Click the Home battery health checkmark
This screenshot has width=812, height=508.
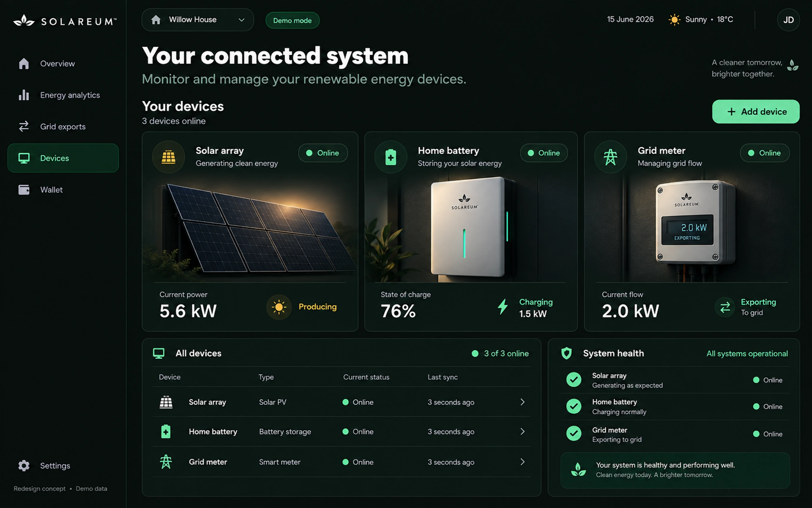[574, 406]
